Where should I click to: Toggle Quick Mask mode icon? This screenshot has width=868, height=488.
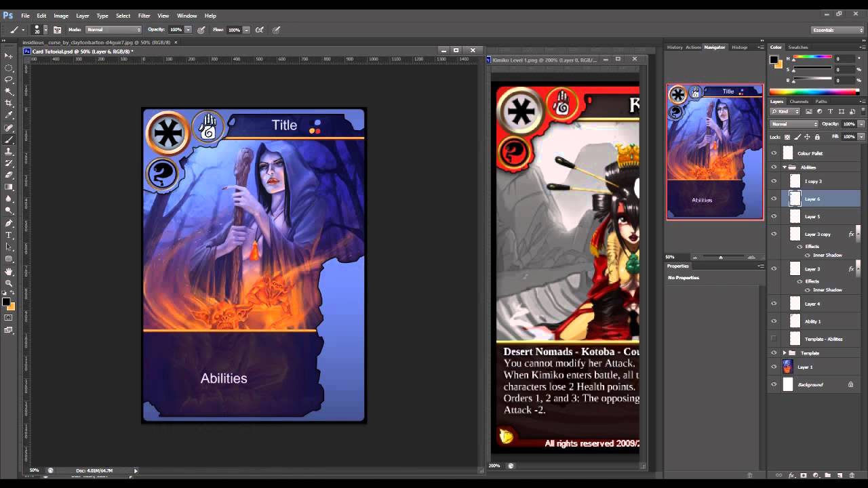pos(9,317)
